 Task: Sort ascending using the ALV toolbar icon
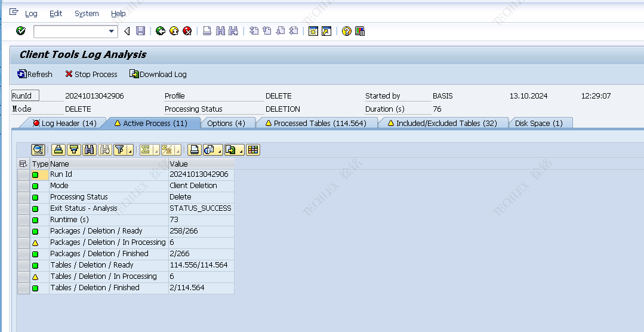coord(58,150)
